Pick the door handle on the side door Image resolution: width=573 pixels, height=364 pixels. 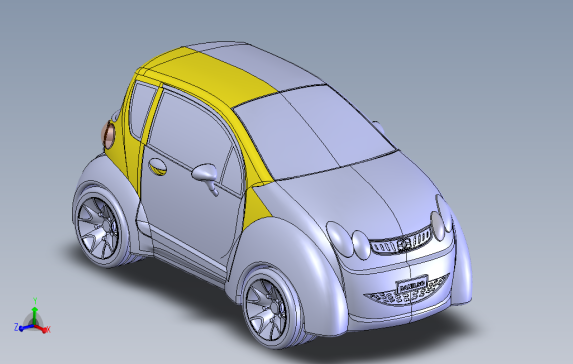(x=158, y=167)
